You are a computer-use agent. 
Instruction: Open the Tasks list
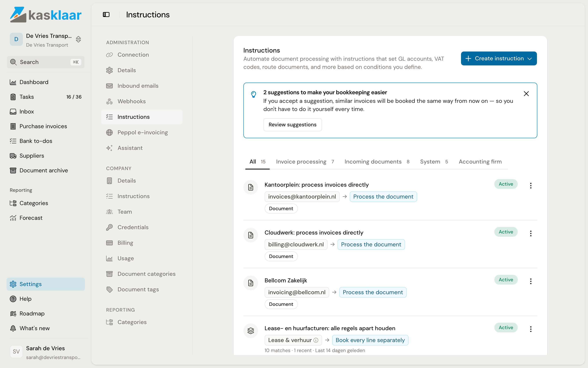tap(46, 97)
